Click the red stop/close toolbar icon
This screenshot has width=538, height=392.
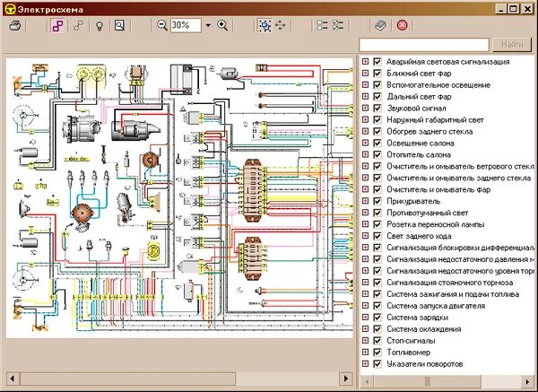click(x=402, y=25)
